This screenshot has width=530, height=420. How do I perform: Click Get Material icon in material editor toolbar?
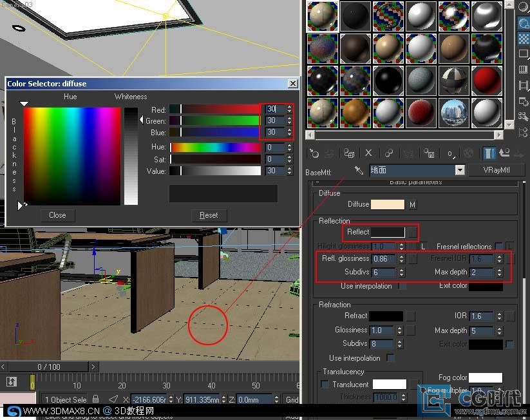click(314, 154)
